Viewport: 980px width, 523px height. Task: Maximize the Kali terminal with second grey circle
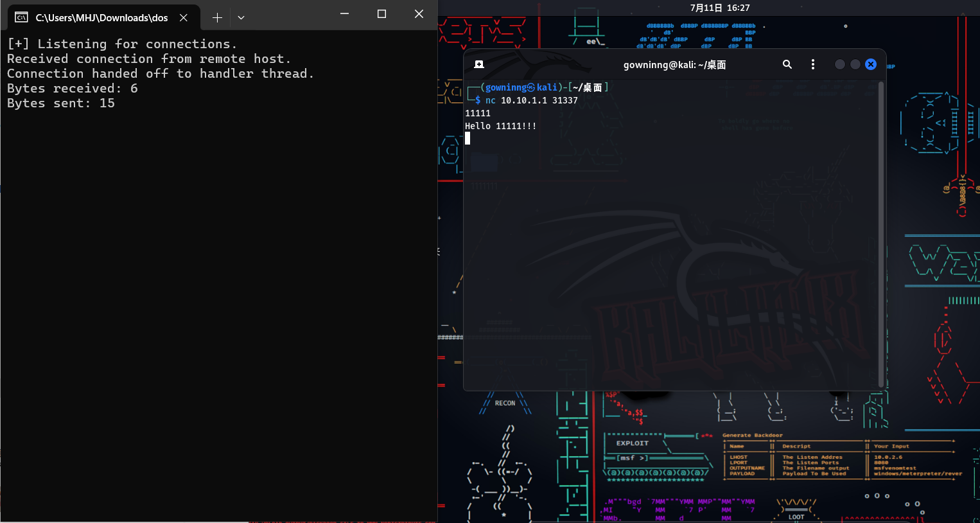coord(855,64)
